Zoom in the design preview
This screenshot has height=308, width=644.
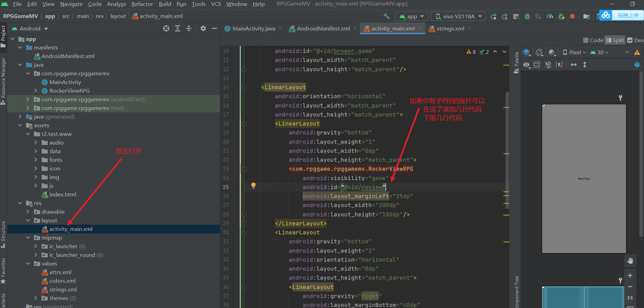coord(630,276)
